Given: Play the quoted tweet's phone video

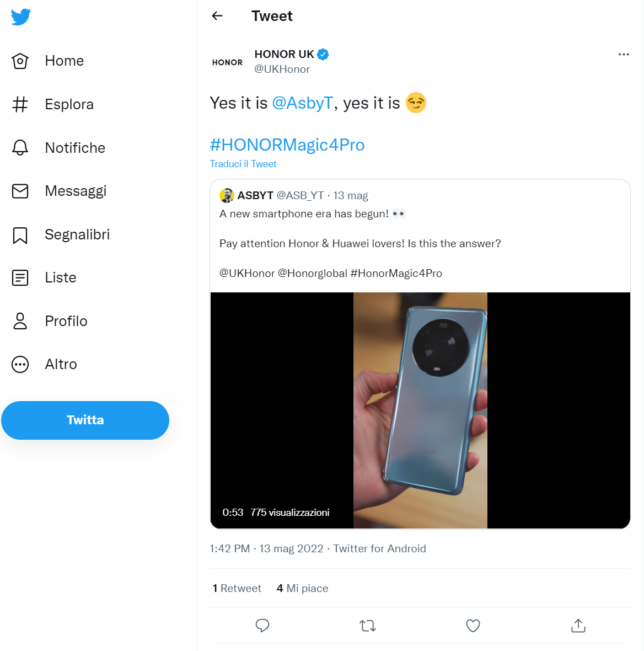Looking at the screenshot, I should [420, 410].
